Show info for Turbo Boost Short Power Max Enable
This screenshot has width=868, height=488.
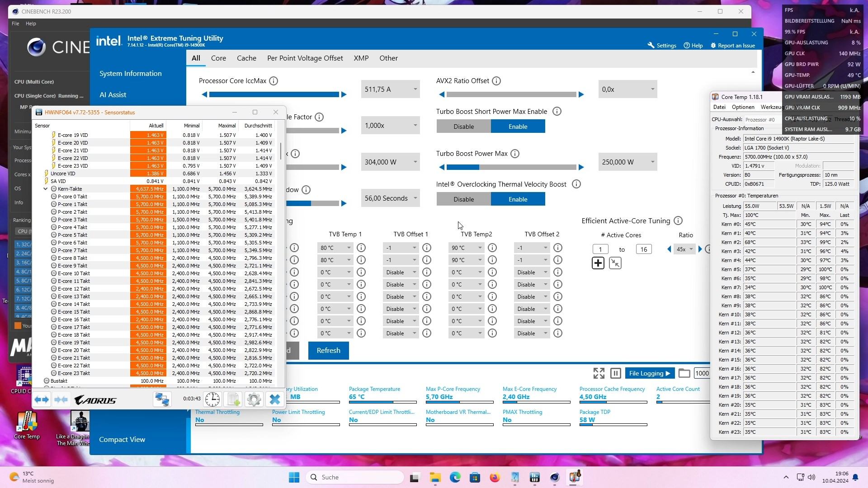click(557, 112)
